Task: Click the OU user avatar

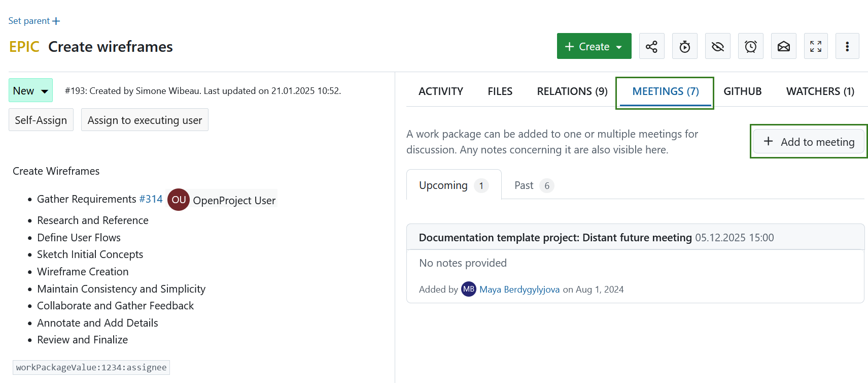Action: coord(179,200)
